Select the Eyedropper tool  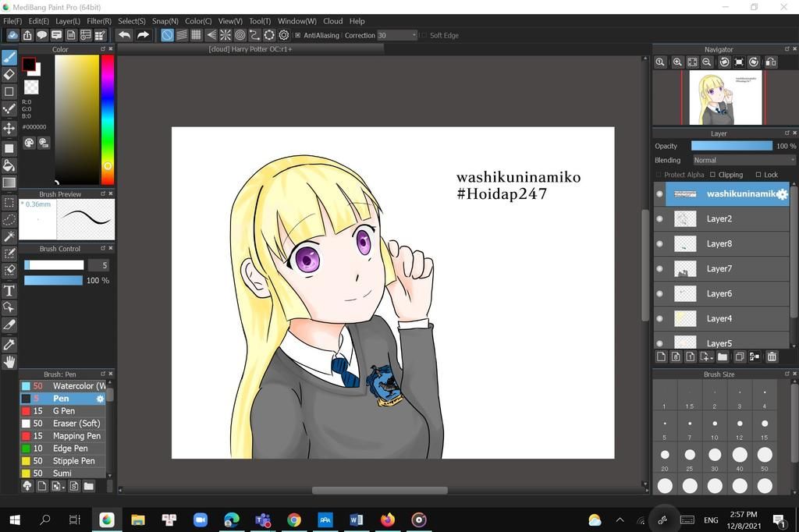[9, 345]
